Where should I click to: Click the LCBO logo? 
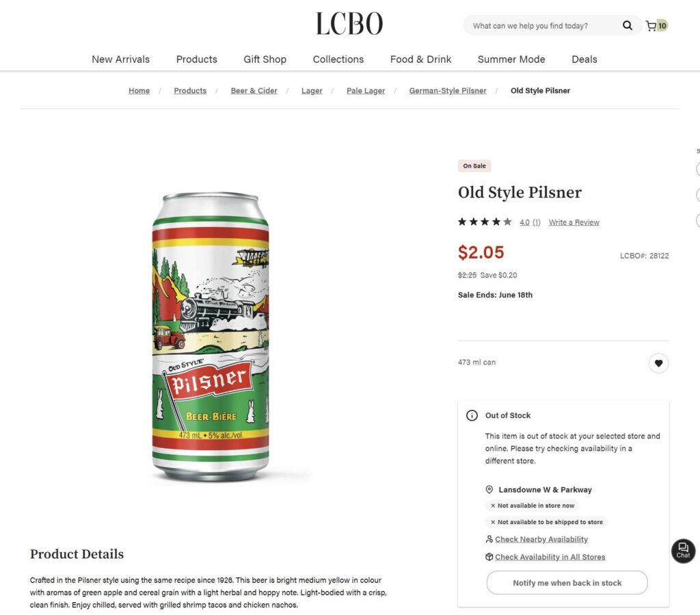349,24
